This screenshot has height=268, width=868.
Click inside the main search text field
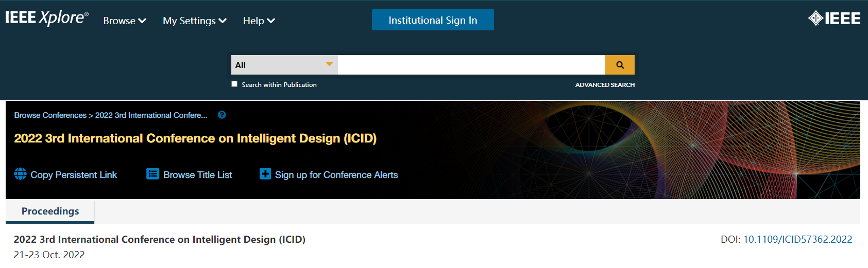coord(471,65)
